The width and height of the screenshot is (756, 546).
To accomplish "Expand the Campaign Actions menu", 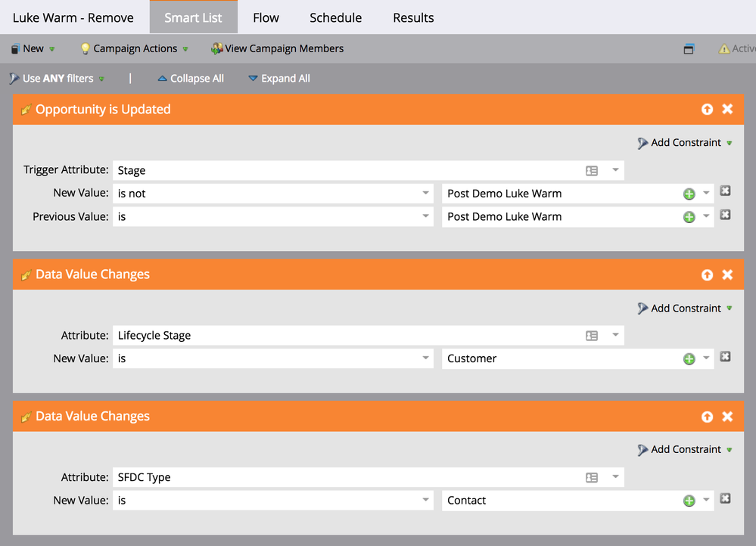I will (134, 48).
